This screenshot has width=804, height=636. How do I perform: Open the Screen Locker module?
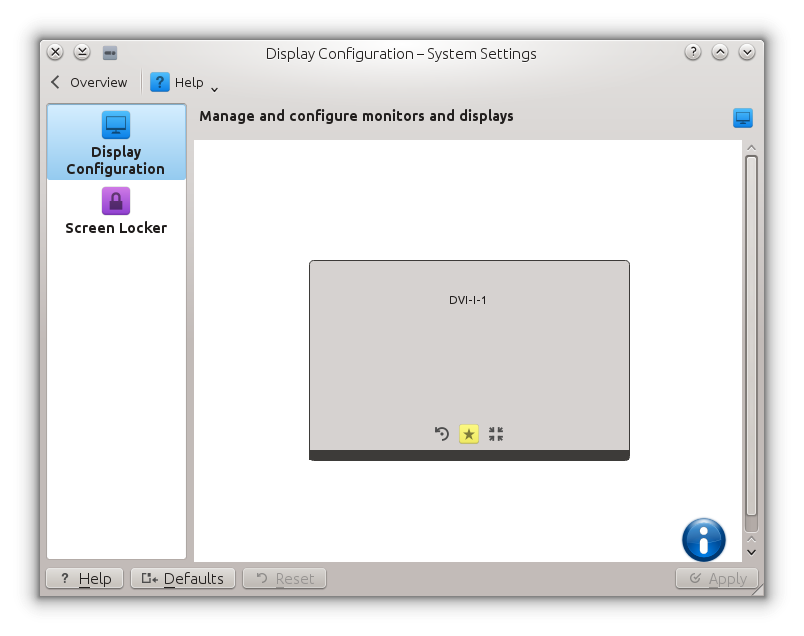[116, 211]
